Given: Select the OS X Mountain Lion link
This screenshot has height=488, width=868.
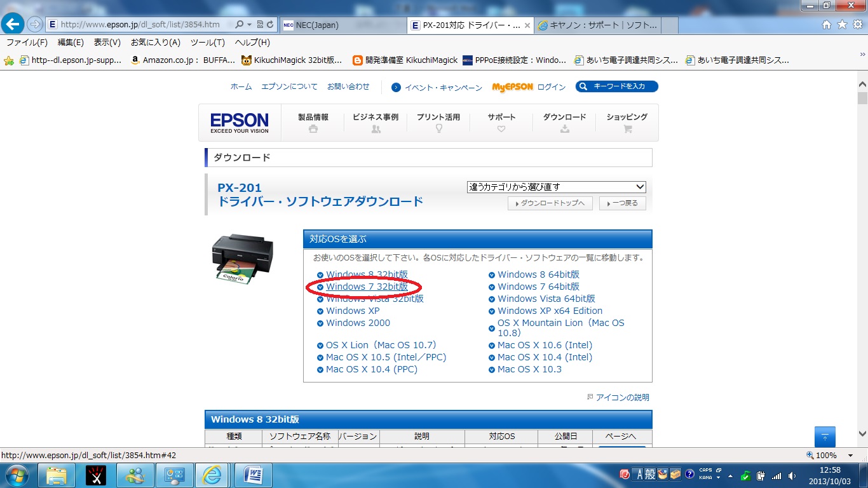Looking at the screenshot, I should point(560,328).
